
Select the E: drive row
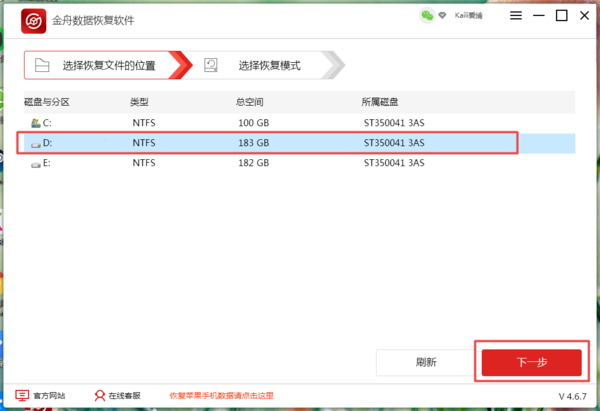[x=299, y=163]
